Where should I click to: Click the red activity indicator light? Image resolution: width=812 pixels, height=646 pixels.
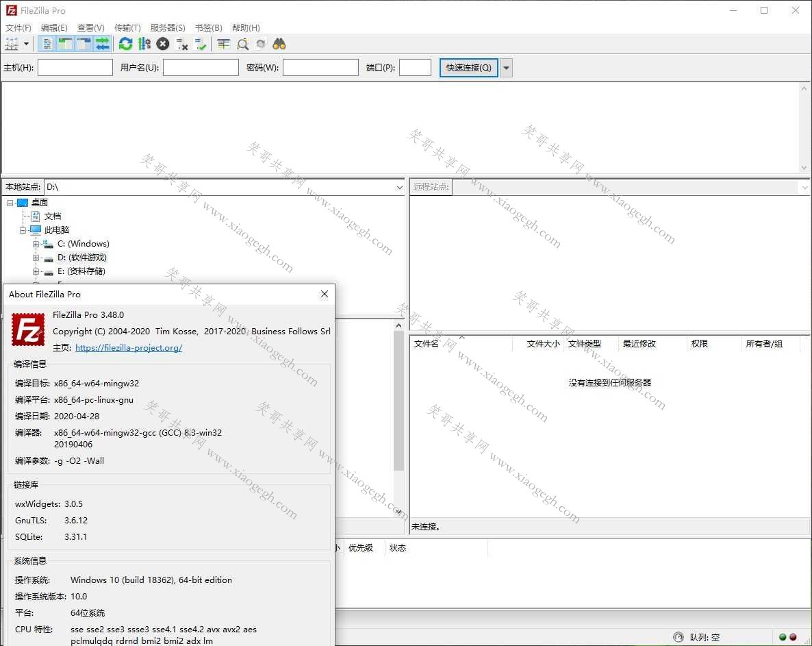(793, 637)
